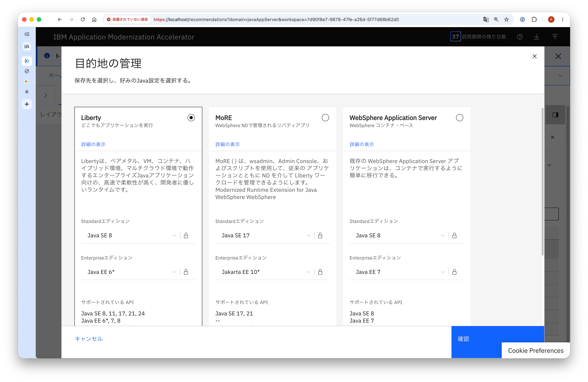
Task: Click the dialog vertical scrollbar
Action: (x=542, y=181)
